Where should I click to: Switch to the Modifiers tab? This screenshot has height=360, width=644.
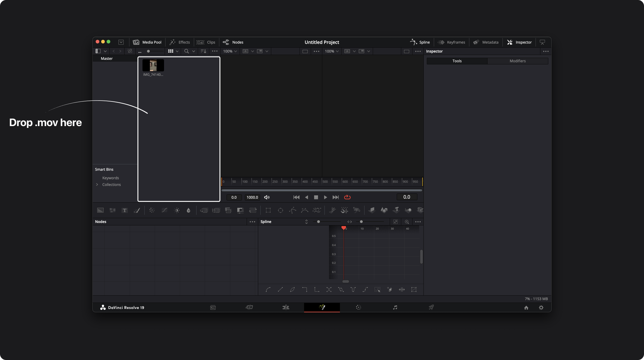pyautogui.click(x=517, y=61)
